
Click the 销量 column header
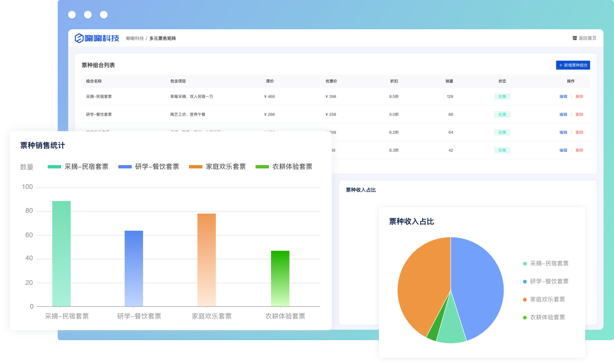(449, 81)
